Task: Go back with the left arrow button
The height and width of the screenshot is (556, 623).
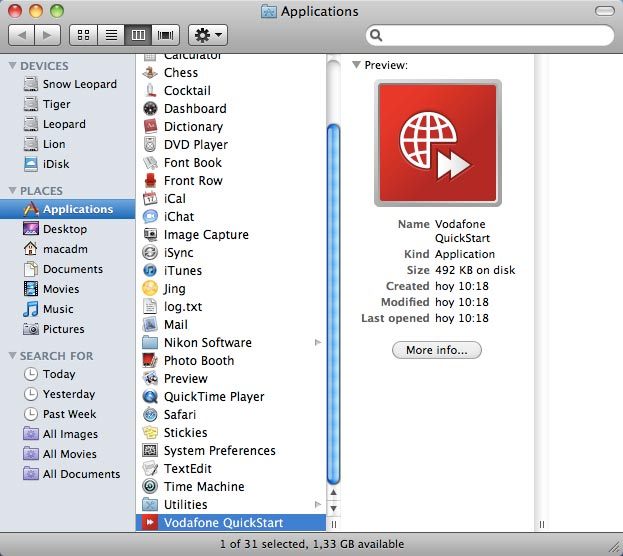Action: click(21, 35)
